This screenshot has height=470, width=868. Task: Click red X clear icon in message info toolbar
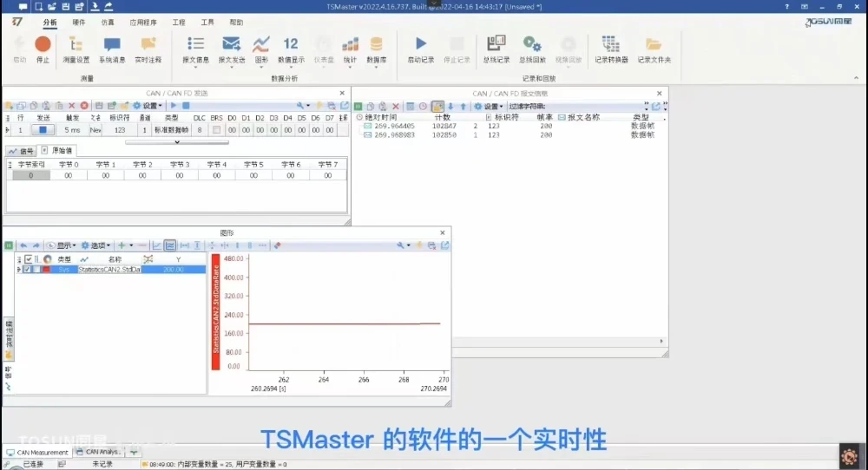pos(396,106)
